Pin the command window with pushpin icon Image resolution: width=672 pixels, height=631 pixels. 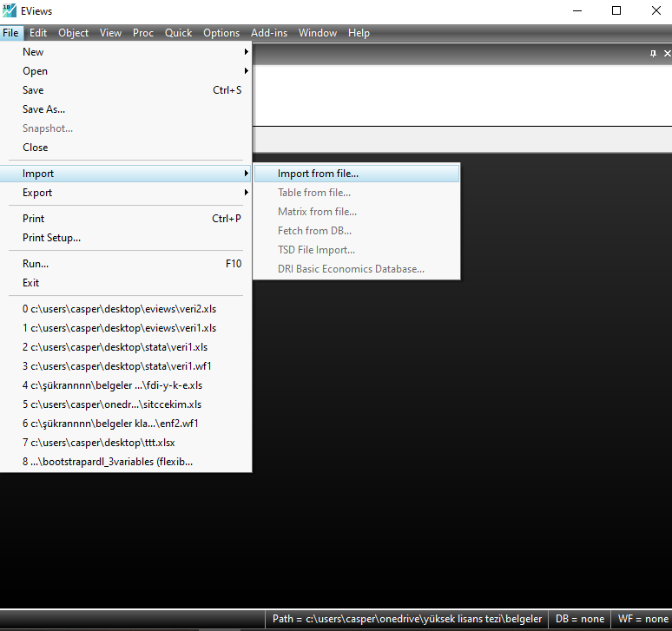653,54
